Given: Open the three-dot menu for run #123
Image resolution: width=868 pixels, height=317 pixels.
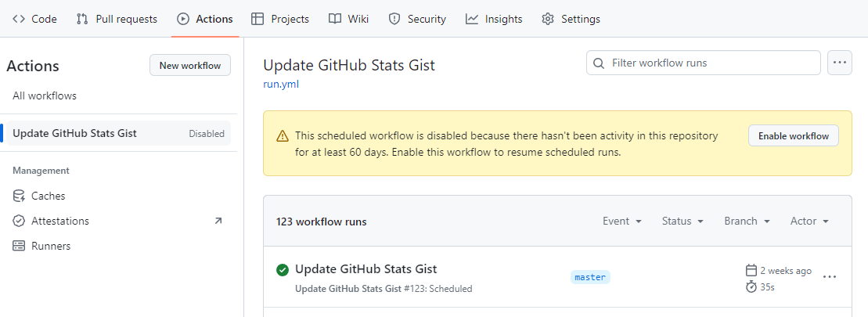Looking at the screenshot, I should click(x=830, y=276).
